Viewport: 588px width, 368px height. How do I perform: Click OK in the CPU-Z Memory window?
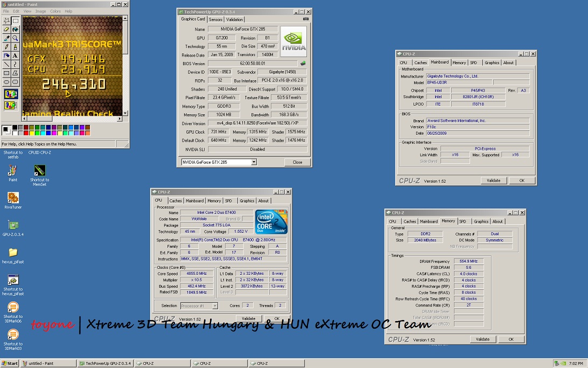[x=511, y=339]
